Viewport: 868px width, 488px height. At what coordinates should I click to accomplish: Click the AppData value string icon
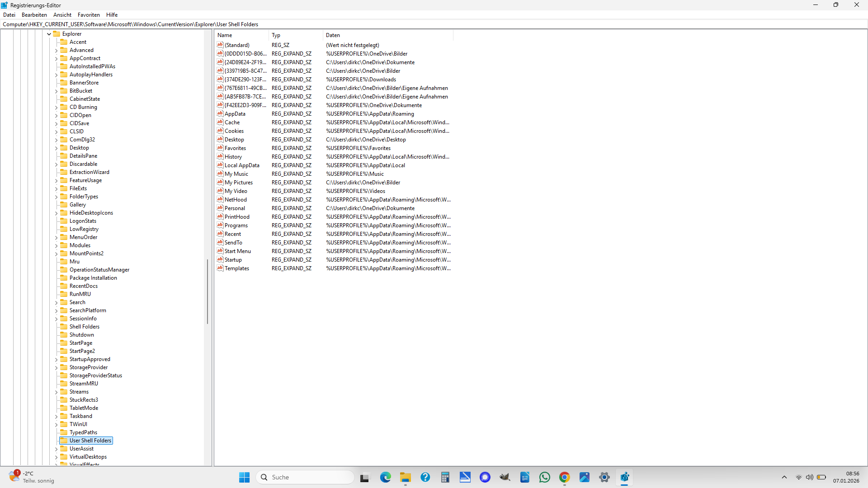tap(220, 113)
